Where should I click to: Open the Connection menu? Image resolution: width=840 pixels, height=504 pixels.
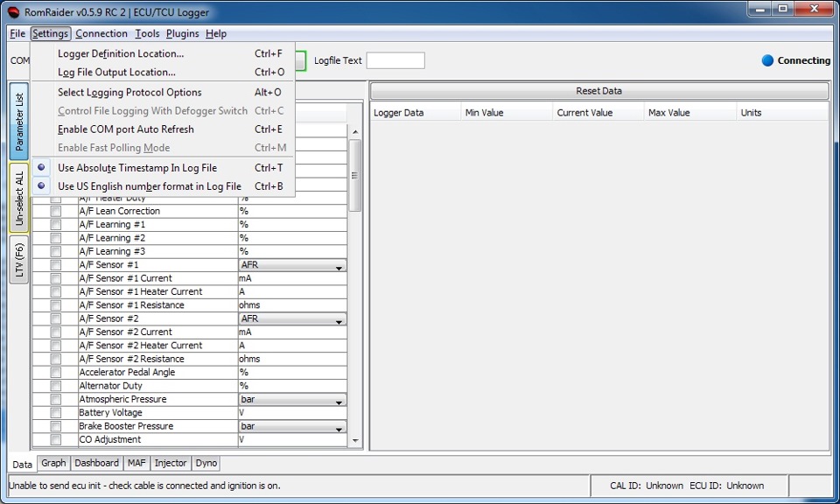(x=101, y=33)
